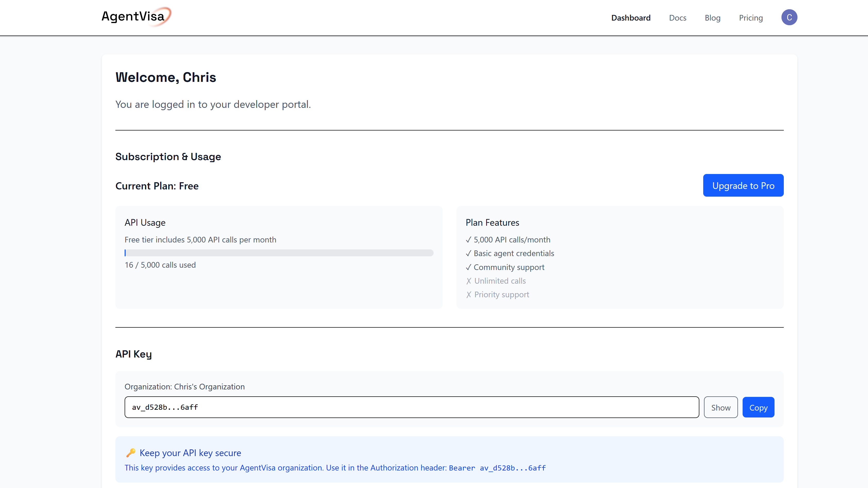The image size is (868, 488).
Task: Click 'Organization: Chris's Organization' label
Action: click(x=185, y=387)
